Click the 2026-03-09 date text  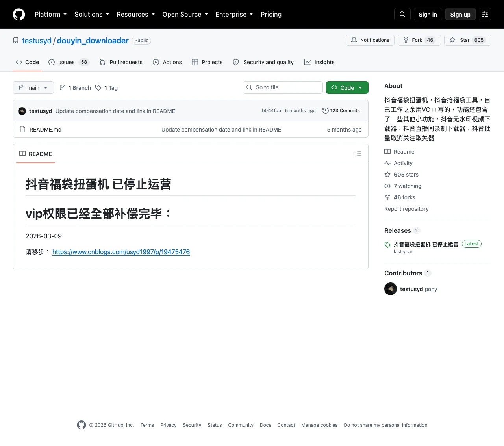(44, 236)
